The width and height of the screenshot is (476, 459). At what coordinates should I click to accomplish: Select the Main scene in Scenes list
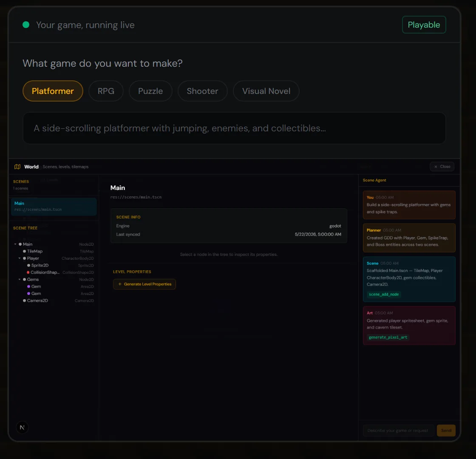tap(54, 207)
